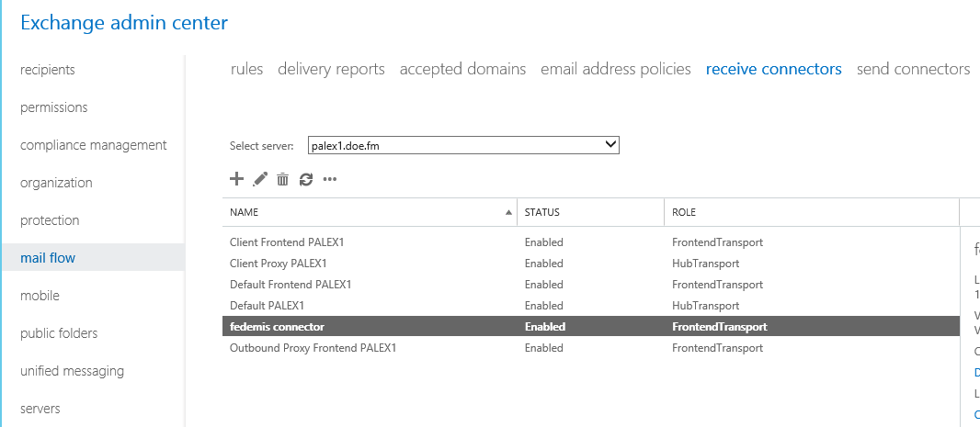The width and height of the screenshot is (980, 427).
Task: Open the accepted domains tab
Action: [462, 69]
